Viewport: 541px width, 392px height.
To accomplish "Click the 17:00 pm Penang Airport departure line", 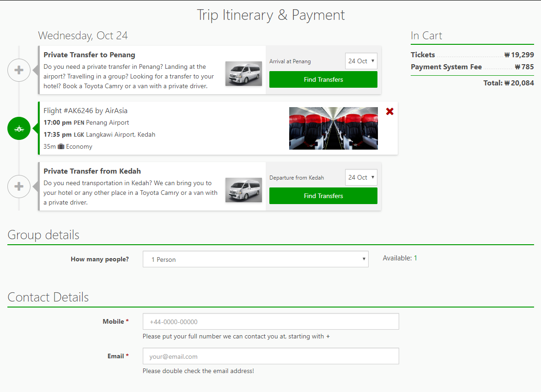I will tap(86, 123).
